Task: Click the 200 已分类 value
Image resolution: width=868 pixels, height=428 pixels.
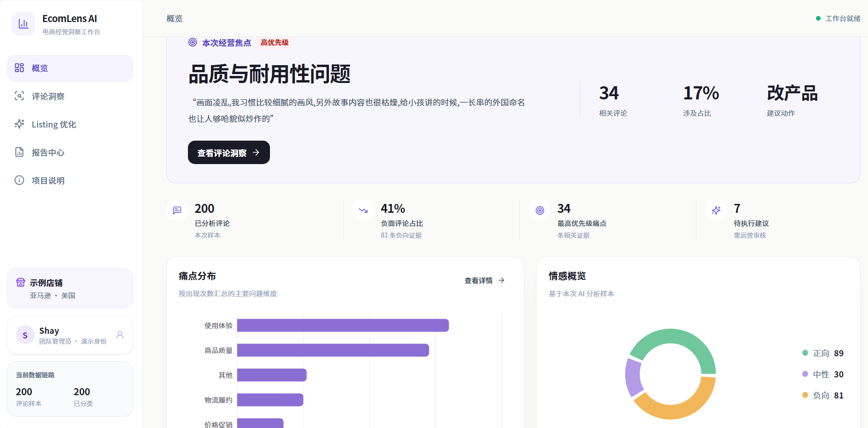Action: 82,391
